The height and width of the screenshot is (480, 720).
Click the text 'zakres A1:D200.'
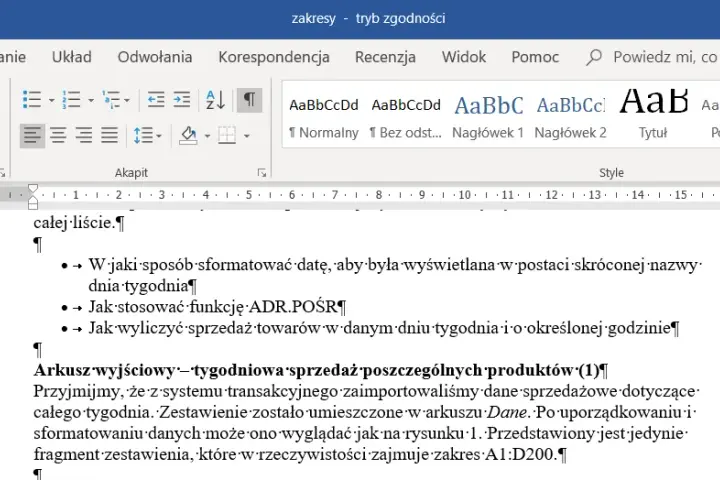495,455
